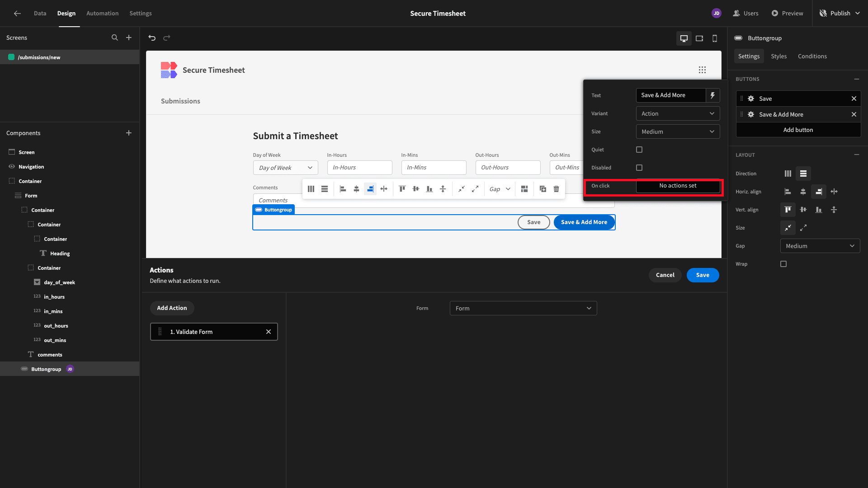The height and width of the screenshot is (488, 868).
Task: Click the lightning bolt binding icon
Action: pos(712,95)
